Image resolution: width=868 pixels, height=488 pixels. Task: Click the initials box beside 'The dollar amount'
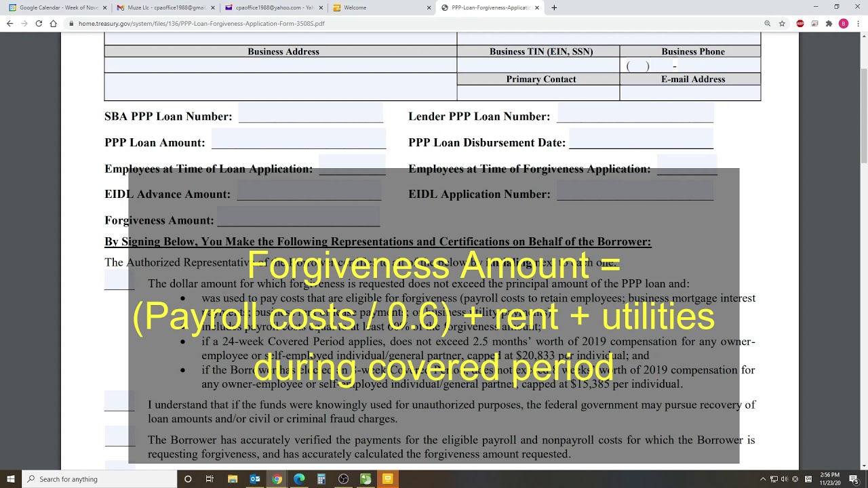point(119,280)
